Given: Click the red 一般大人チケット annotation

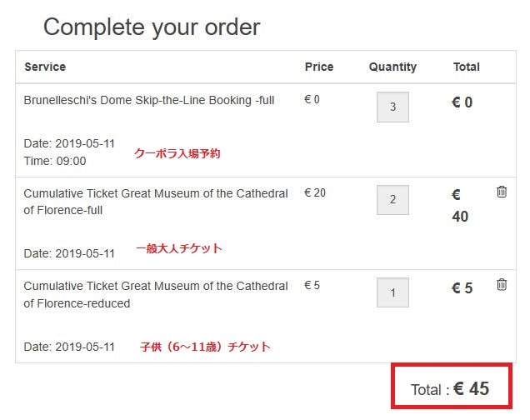Looking at the screenshot, I should point(179,248).
